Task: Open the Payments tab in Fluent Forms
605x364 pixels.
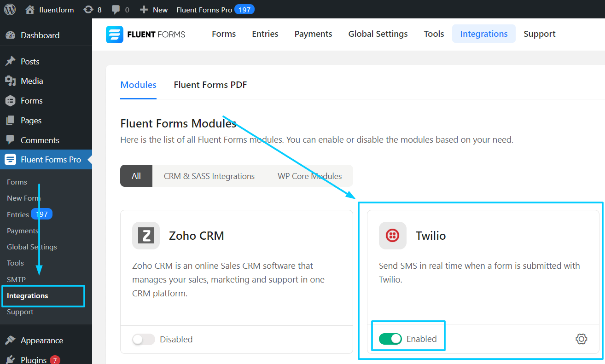Action: [x=313, y=34]
